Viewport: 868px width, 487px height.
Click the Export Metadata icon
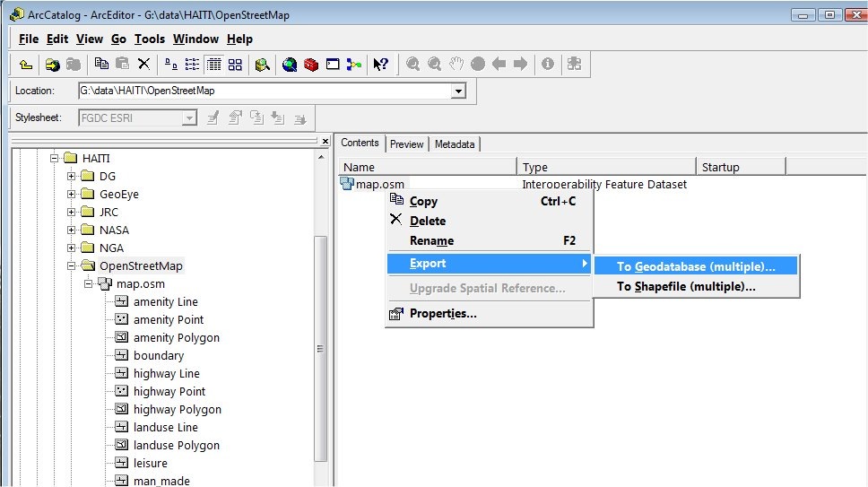point(278,117)
